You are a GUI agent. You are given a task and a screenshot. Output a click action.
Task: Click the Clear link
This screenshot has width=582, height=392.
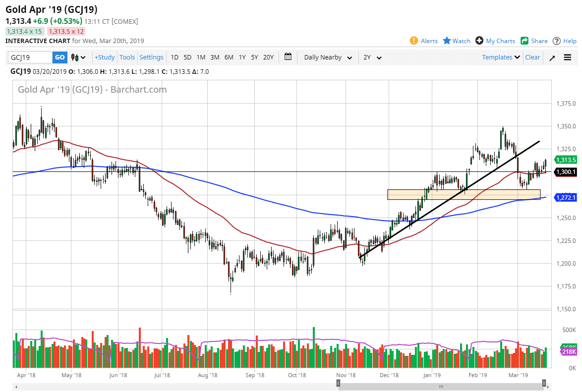[532, 57]
